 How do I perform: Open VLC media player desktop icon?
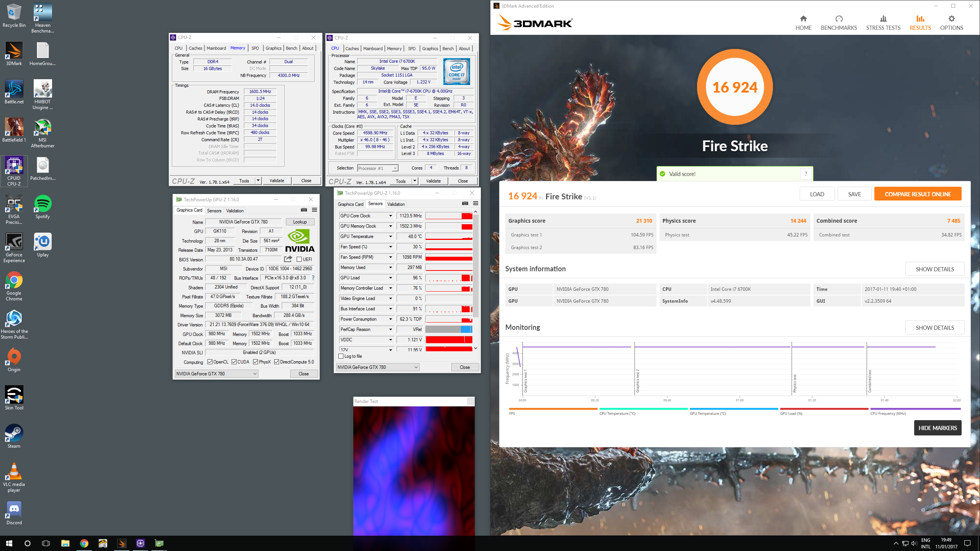(x=14, y=478)
